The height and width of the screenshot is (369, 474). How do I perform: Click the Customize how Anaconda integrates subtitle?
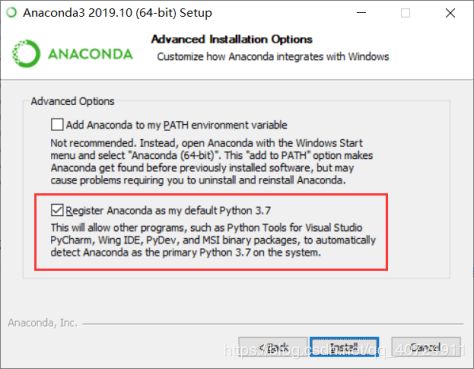[x=273, y=57]
